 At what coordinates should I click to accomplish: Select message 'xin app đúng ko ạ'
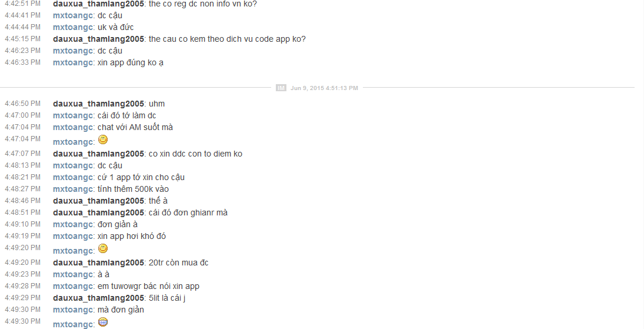[131, 62]
